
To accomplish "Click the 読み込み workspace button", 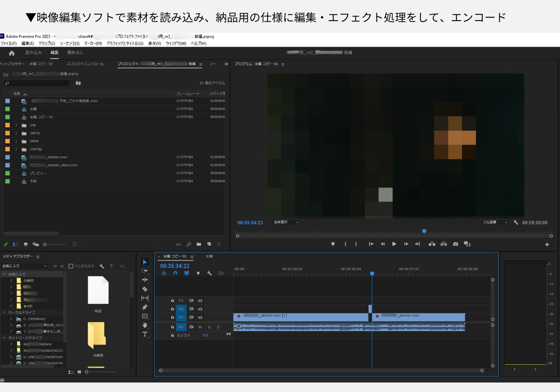I will [x=33, y=52].
